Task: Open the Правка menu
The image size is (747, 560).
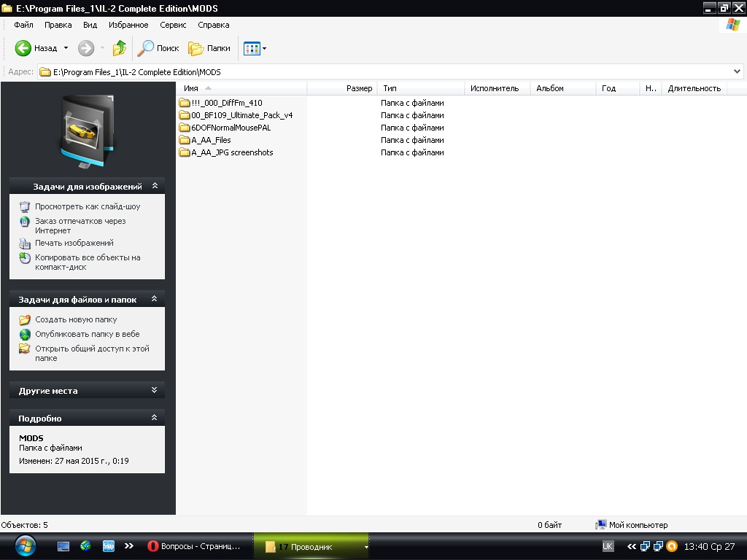Action: [x=58, y=25]
